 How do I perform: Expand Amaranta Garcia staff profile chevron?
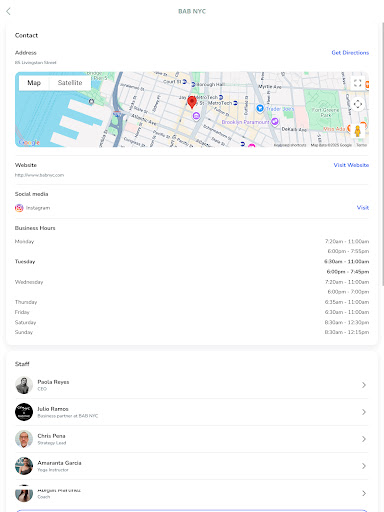point(364,466)
